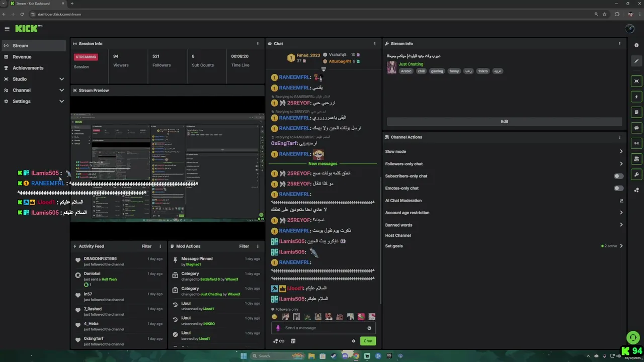The image size is (644, 362).
Task: Open Chat panel options menu
Action: pos(375,44)
